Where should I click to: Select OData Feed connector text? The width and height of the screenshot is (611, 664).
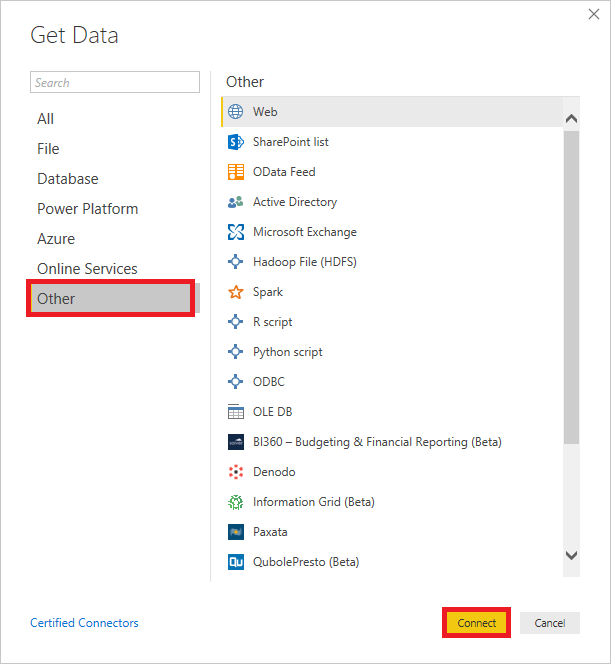pos(284,172)
